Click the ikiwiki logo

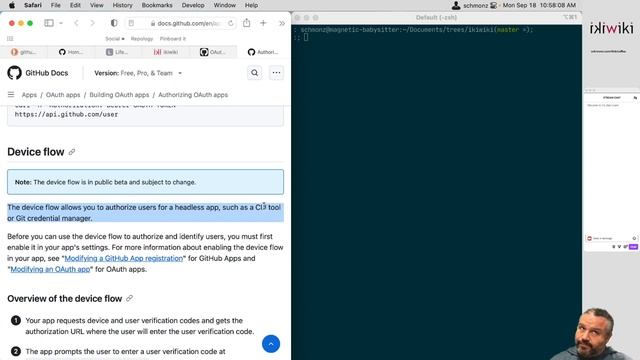pos(611,29)
